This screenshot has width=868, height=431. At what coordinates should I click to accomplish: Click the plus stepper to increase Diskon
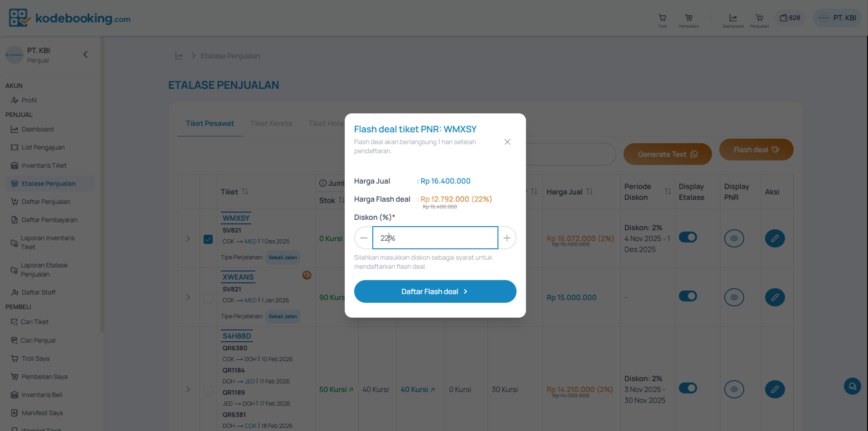tap(507, 237)
